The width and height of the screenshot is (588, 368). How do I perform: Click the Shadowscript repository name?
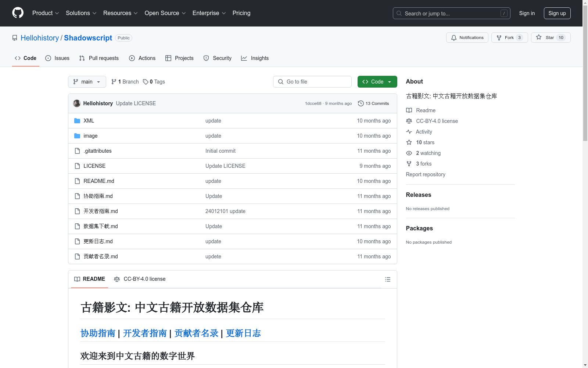tap(88, 38)
